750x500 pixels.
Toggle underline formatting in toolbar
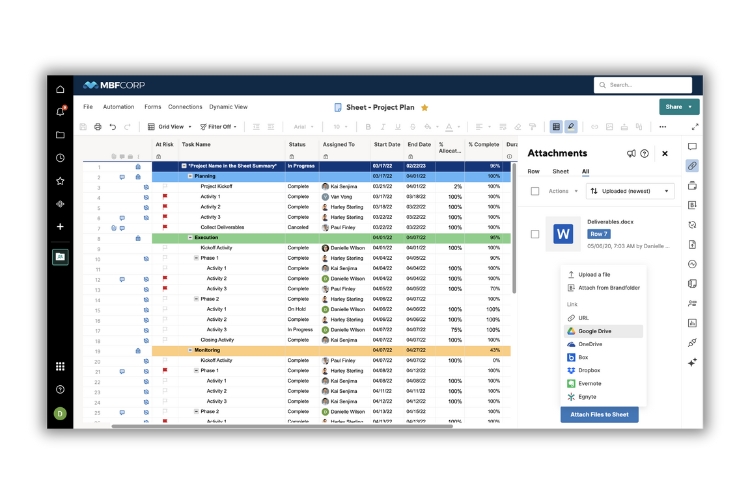pyautogui.click(x=397, y=127)
